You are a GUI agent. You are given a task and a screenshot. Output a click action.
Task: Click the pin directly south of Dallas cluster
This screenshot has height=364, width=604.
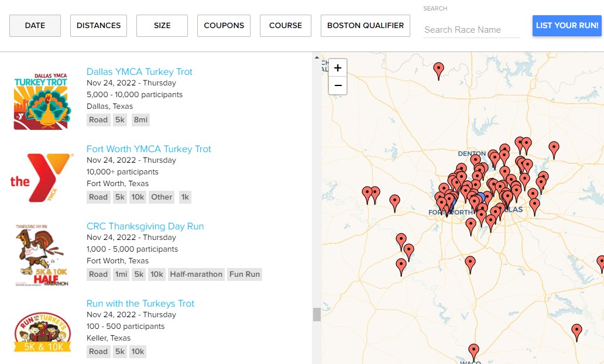pos(470,265)
